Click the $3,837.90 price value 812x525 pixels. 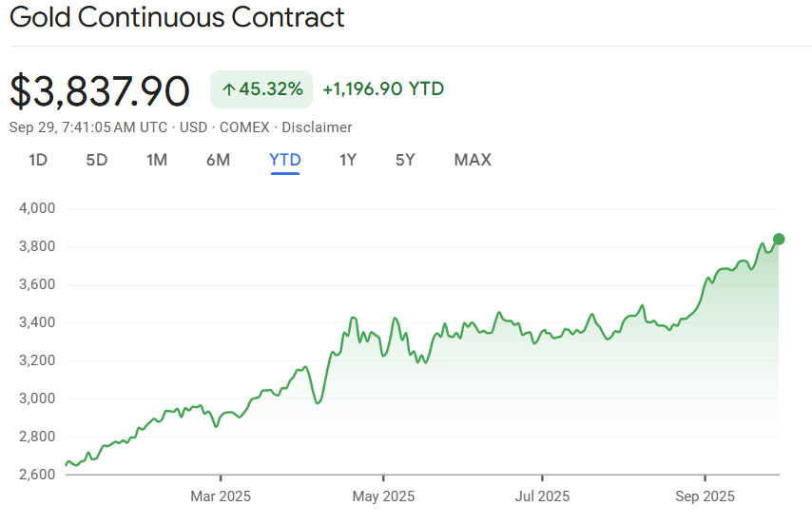point(100,90)
